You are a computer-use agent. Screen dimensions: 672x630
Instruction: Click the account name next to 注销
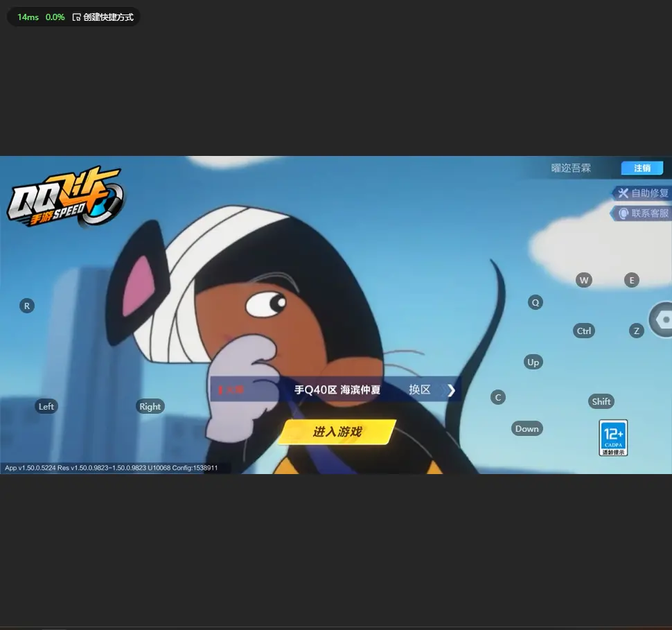[571, 168]
